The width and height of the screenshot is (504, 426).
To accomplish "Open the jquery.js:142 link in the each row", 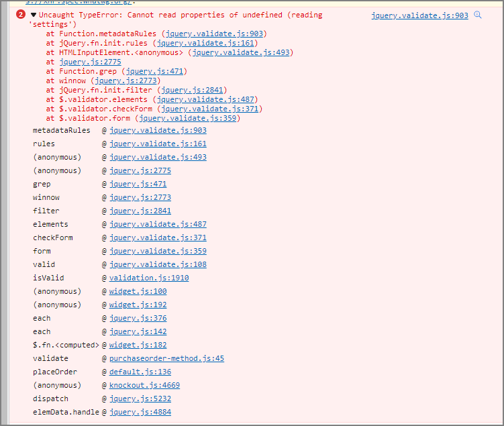I will pos(138,331).
